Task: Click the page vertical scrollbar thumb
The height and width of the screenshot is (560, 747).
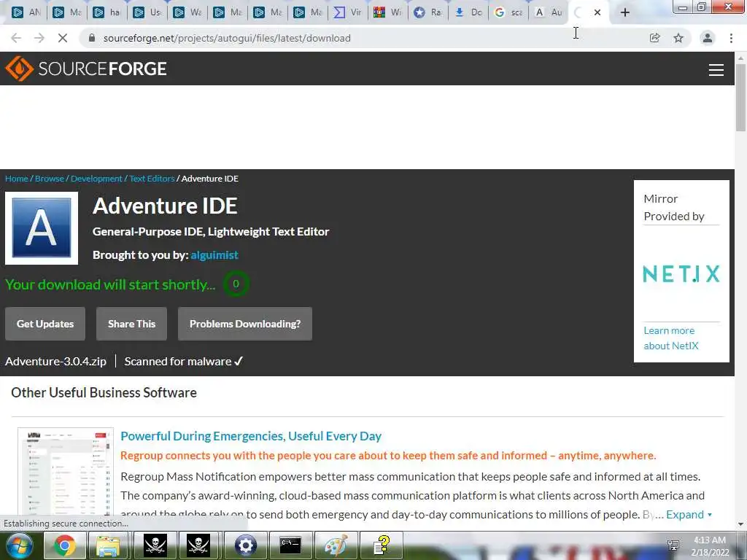Action: (x=741, y=97)
